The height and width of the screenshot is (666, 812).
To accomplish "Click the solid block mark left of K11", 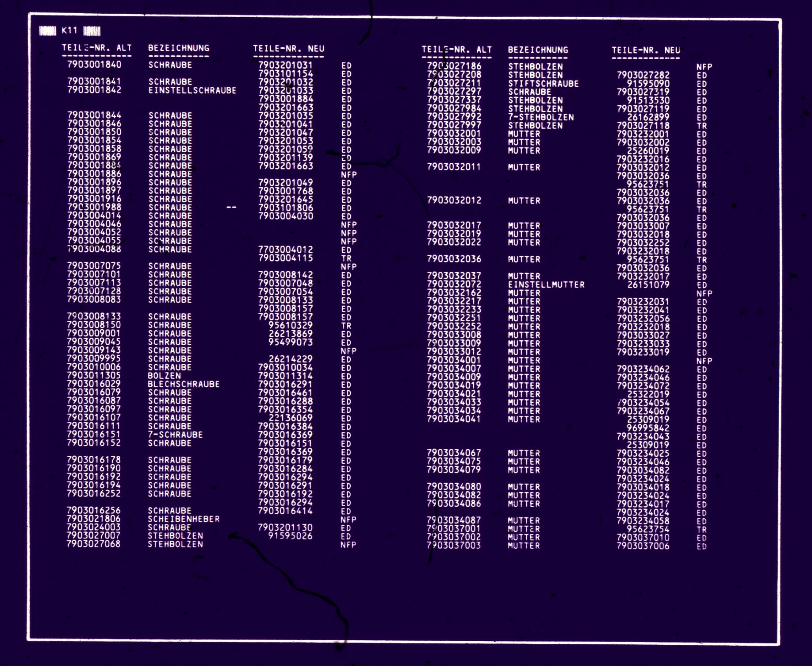I will pos(48,31).
